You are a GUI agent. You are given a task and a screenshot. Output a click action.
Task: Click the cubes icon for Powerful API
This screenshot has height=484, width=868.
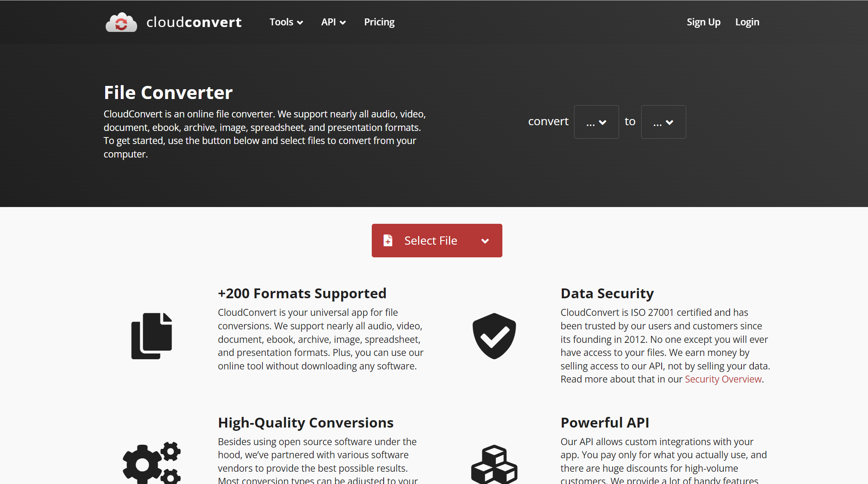pos(494,464)
